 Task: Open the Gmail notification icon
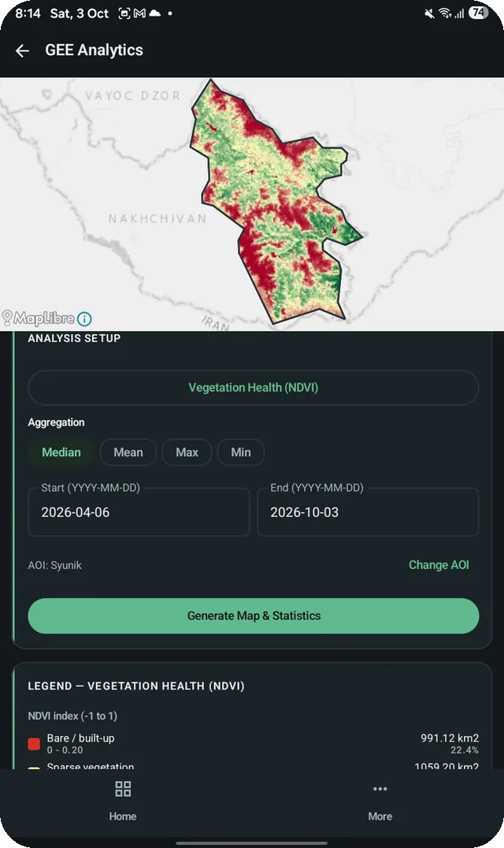pos(140,13)
